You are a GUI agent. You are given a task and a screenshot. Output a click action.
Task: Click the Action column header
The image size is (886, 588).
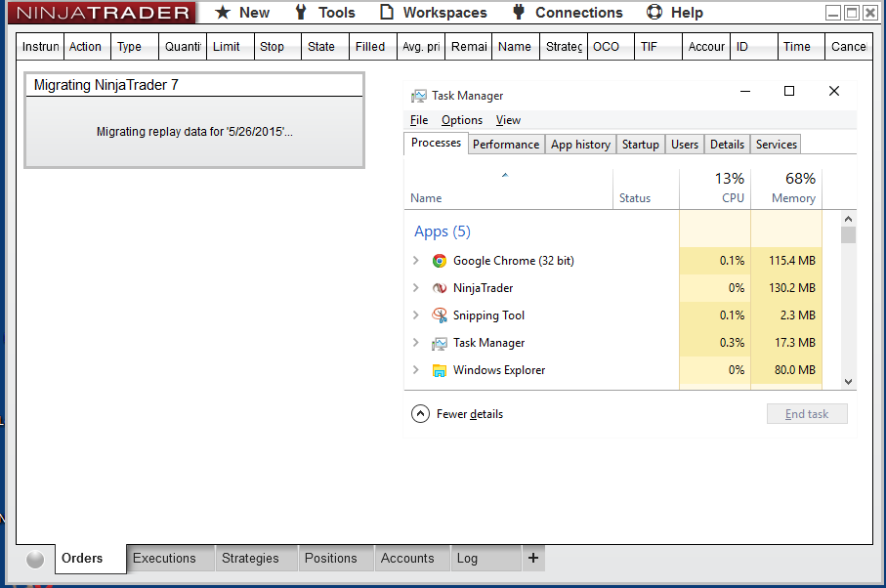[x=87, y=47]
